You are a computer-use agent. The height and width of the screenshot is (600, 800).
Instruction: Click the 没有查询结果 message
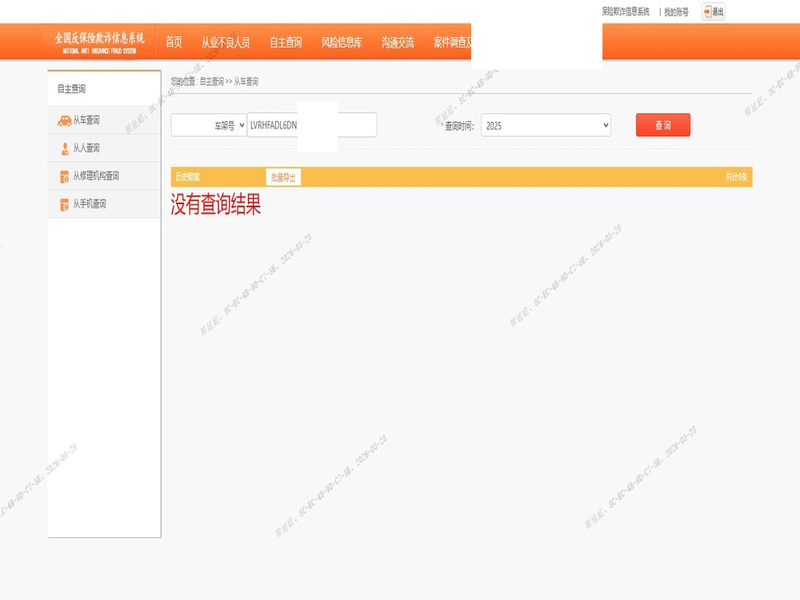(x=216, y=204)
